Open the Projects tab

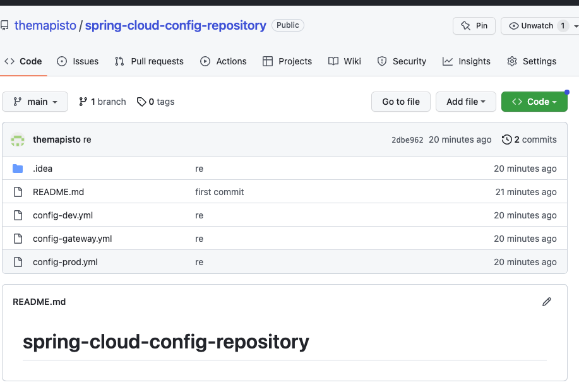pyautogui.click(x=287, y=61)
